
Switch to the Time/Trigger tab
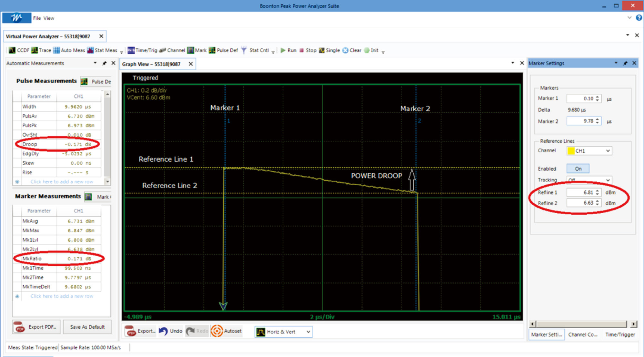[620, 334]
